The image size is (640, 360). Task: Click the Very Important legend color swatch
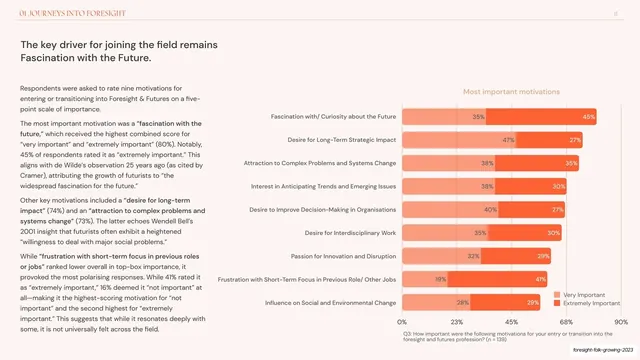(x=557, y=295)
